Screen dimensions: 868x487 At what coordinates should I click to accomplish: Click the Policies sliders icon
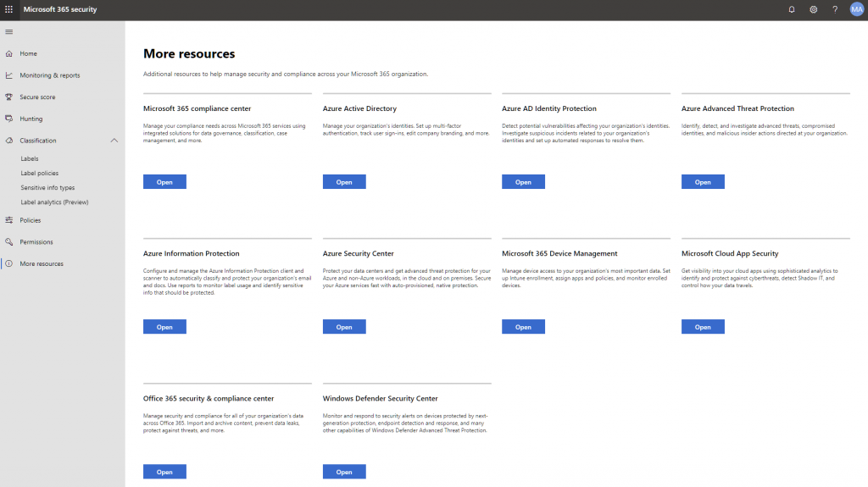click(x=8, y=220)
